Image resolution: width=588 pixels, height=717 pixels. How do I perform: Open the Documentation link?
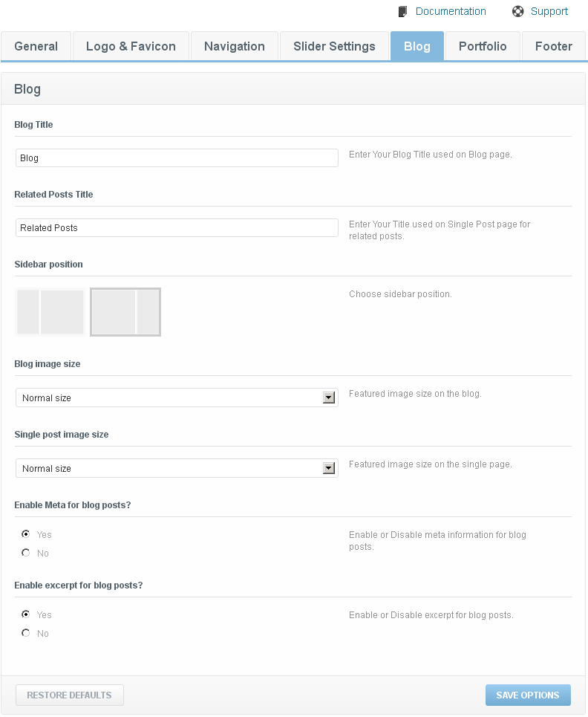click(451, 11)
